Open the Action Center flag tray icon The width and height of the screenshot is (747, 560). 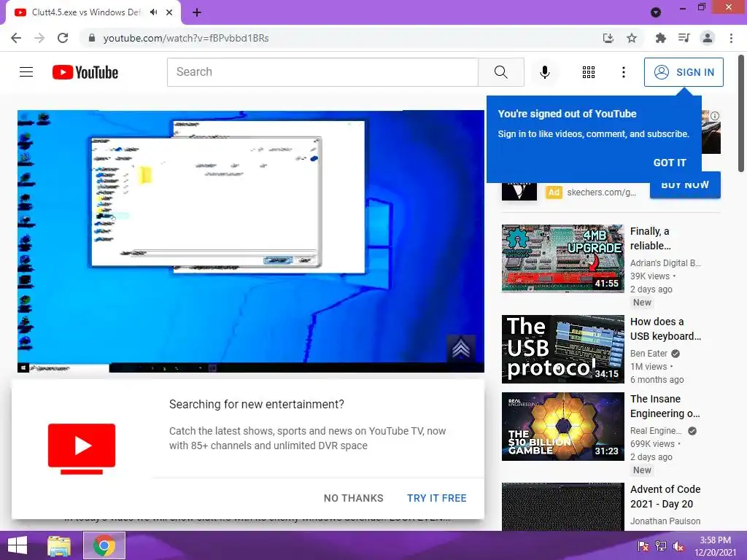[643, 546]
